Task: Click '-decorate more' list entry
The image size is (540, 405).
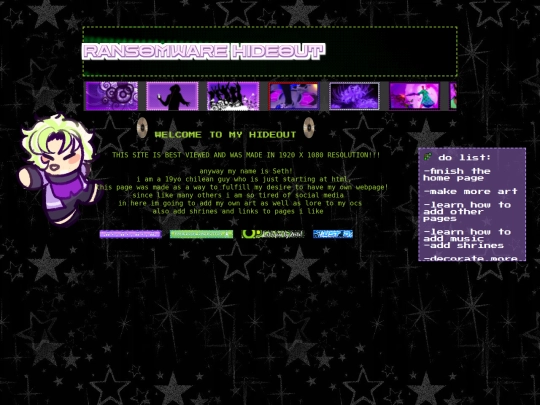Action: (470, 258)
